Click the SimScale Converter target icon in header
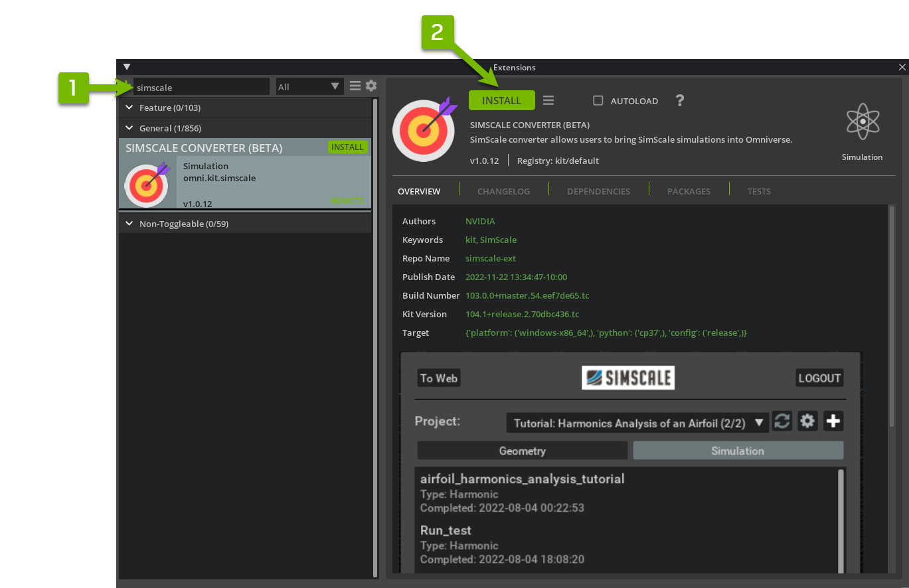 425,130
